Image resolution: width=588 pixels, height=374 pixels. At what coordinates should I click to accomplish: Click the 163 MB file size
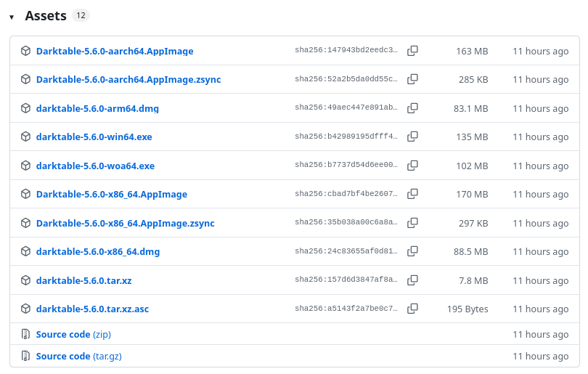coord(472,52)
